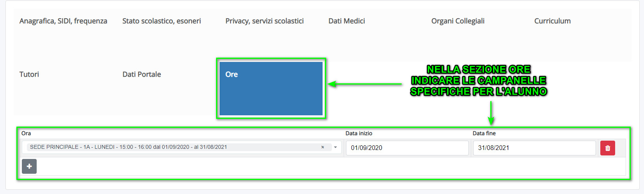The height and width of the screenshot is (194, 644).
Task: Open the Dati Portale tab
Action: point(142,74)
